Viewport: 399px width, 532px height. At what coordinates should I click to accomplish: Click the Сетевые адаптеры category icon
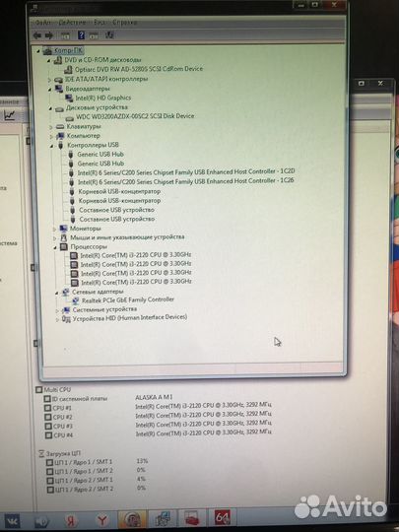(65, 293)
